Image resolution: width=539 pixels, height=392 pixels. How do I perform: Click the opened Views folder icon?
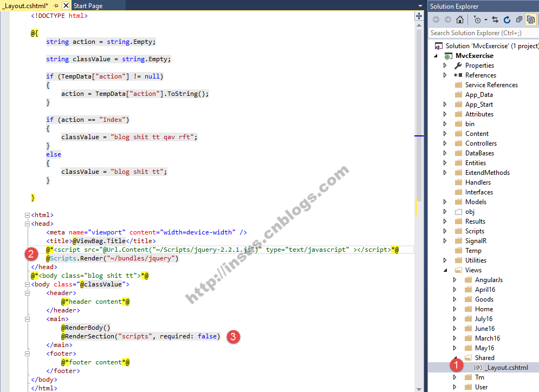[458, 270]
